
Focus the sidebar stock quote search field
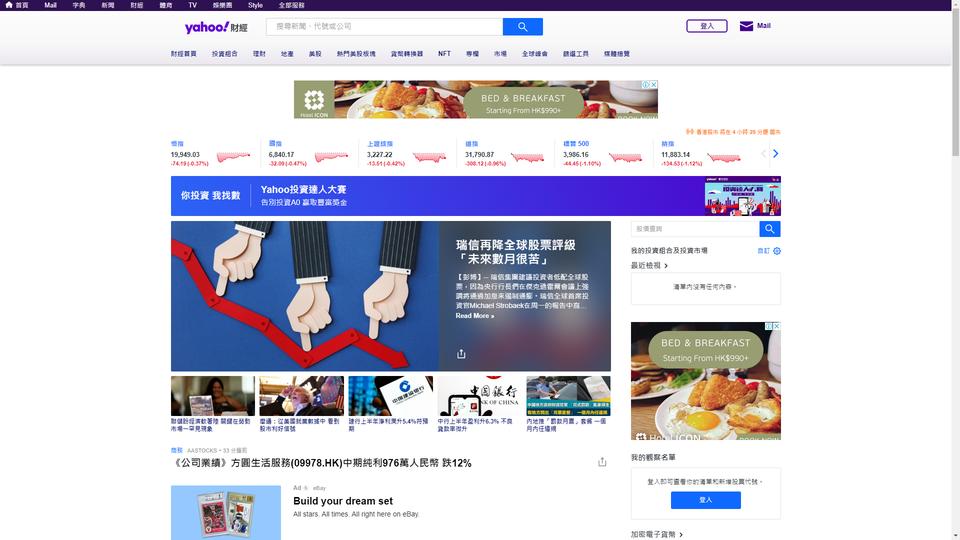pyautogui.click(x=695, y=229)
